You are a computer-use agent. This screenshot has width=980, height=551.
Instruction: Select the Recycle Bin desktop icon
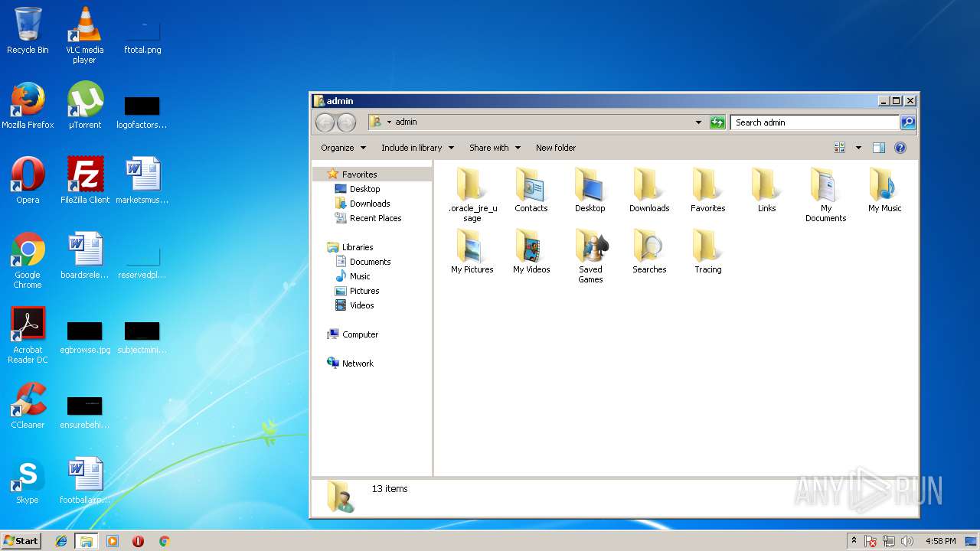[x=28, y=31]
